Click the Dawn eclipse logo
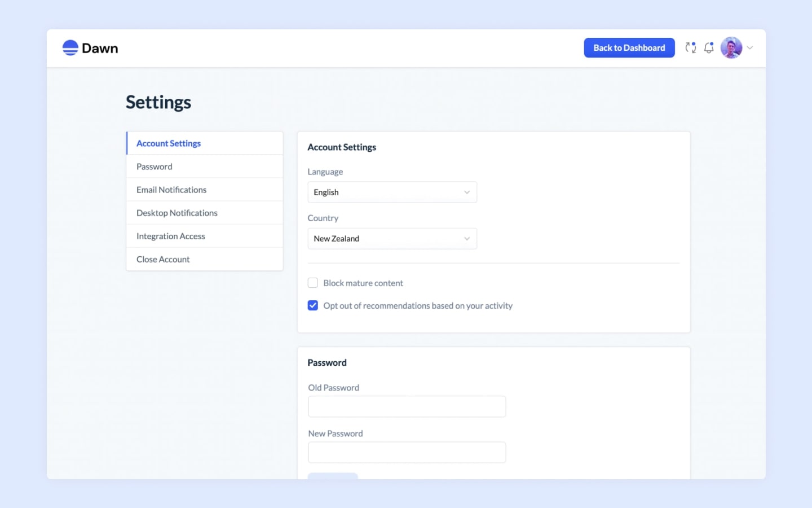The image size is (812, 508). [x=70, y=47]
